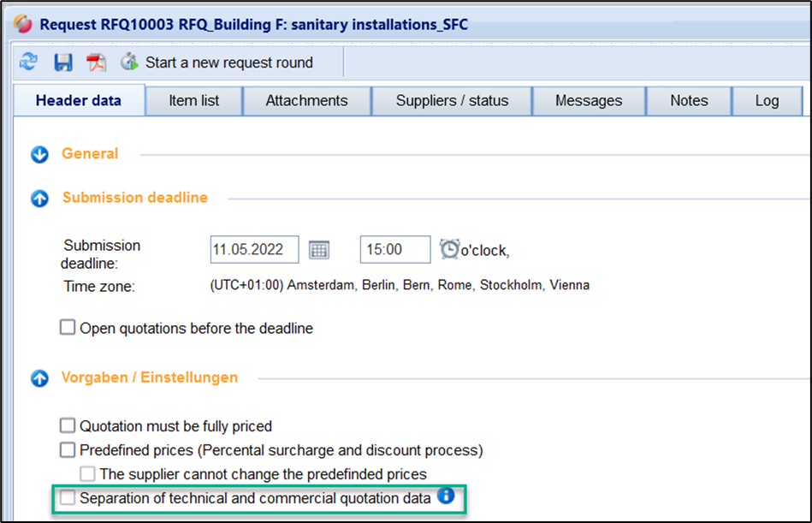This screenshot has width=812, height=523.
Task: Click the clock time picker icon
Action: [449, 249]
